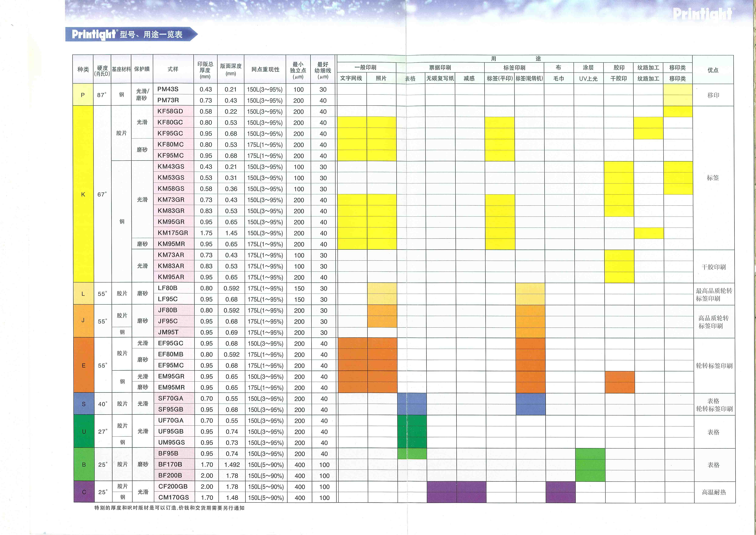Screen dimensions: 756x535
Task: Click the light yellow P category cell
Action: (83, 95)
